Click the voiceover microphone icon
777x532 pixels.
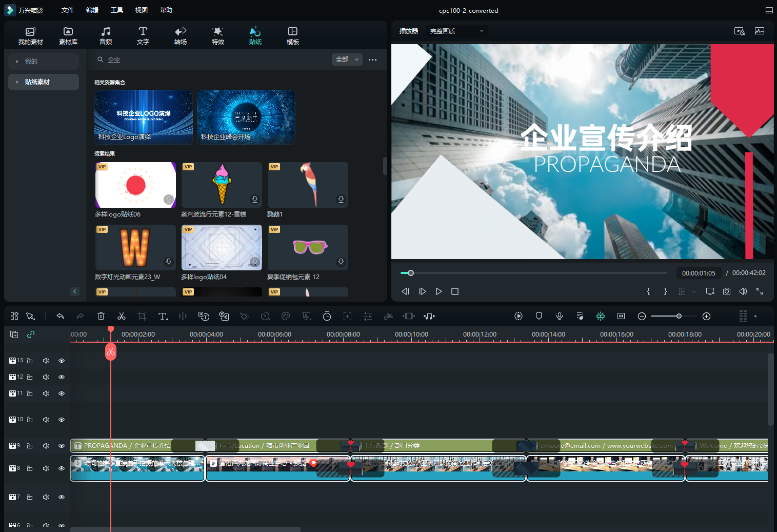coord(560,317)
